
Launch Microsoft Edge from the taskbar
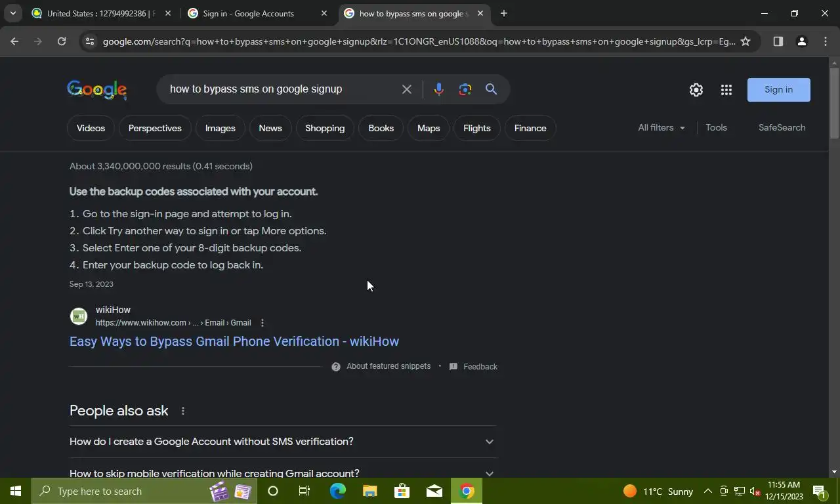click(x=337, y=491)
